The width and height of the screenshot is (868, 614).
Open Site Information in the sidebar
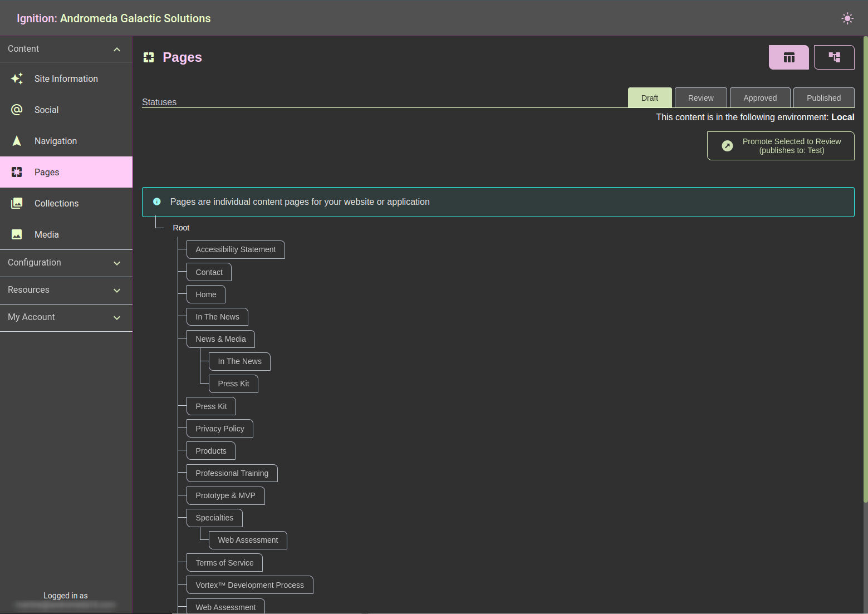[66, 78]
